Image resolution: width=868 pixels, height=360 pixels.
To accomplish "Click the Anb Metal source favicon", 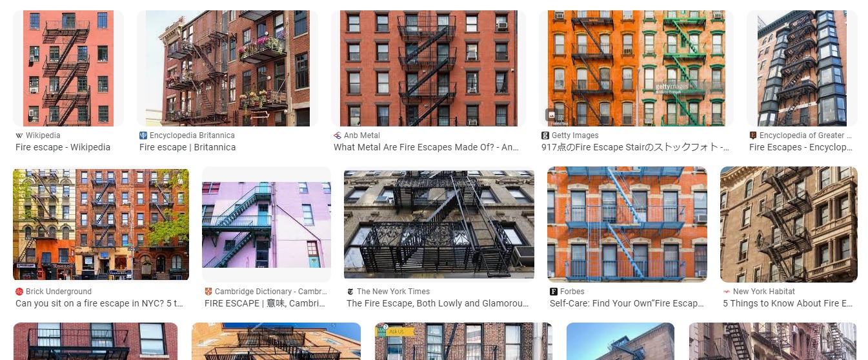I will pyautogui.click(x=338, y=135).
